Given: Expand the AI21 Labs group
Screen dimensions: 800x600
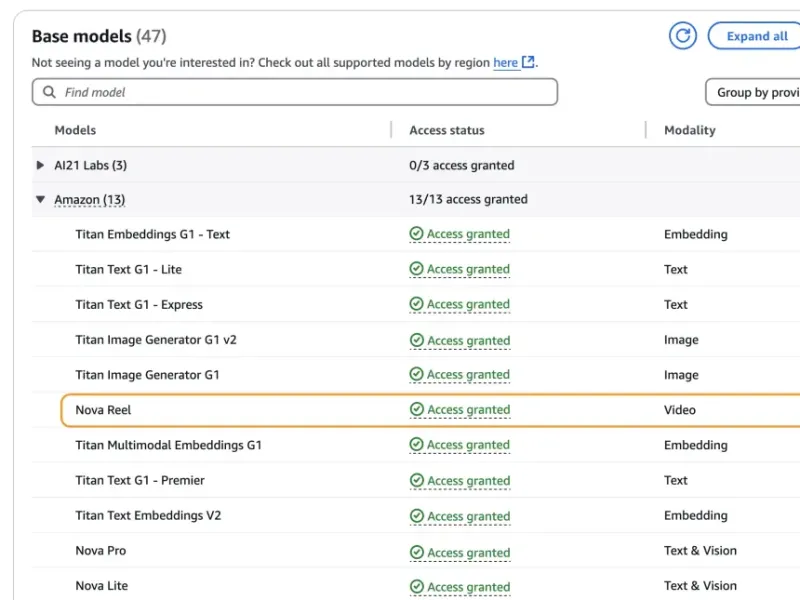Looking at the screenshot, I should tap(40, 165).
